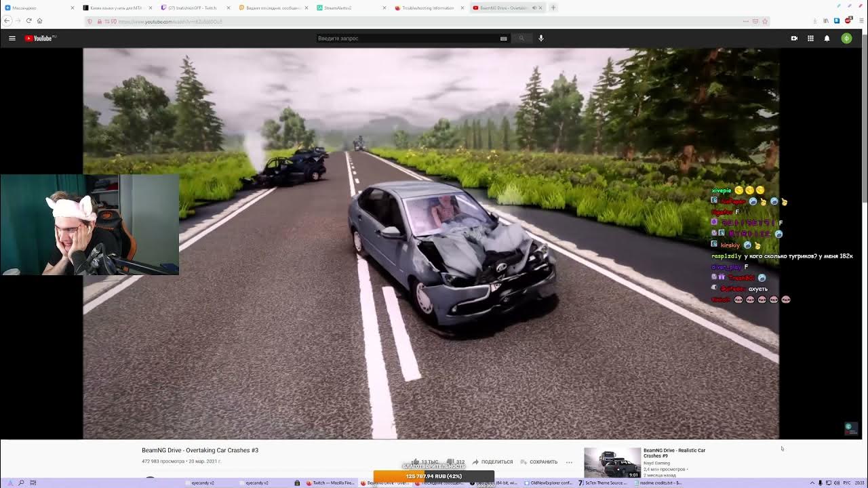The image size is (868, 488).
Task: Open a new browser tab
Action: [553, 7]
